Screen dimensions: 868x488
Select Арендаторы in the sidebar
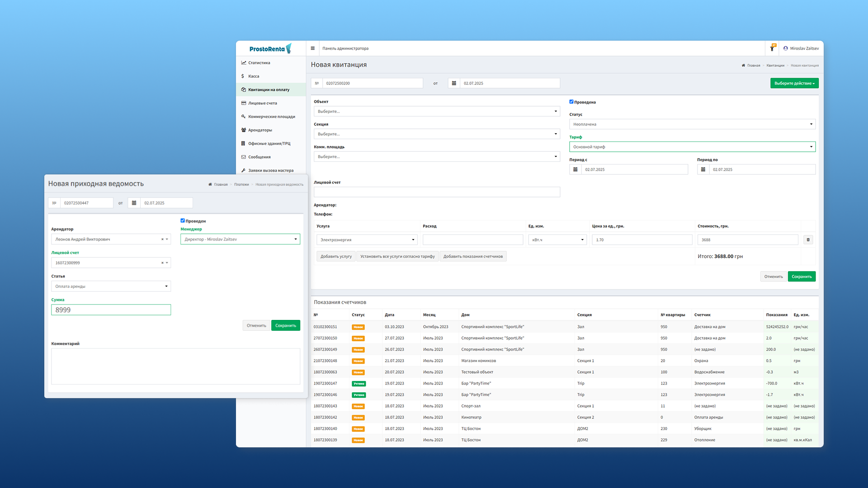pyautogui.click(x=260, y=130)
